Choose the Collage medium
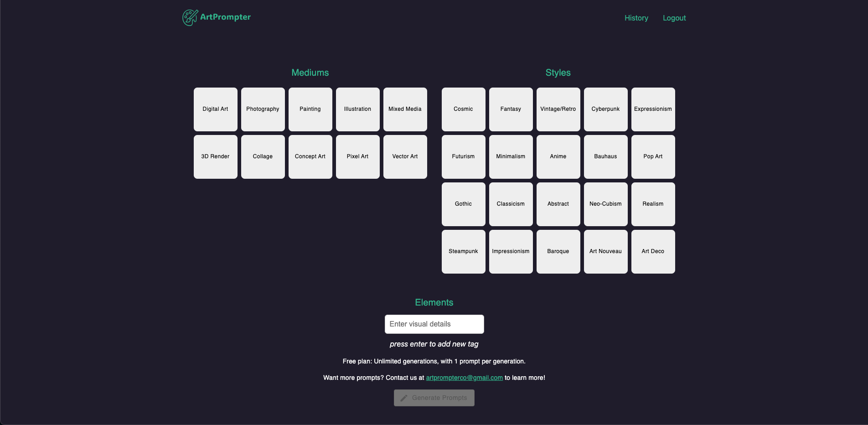 coord(263,157)
